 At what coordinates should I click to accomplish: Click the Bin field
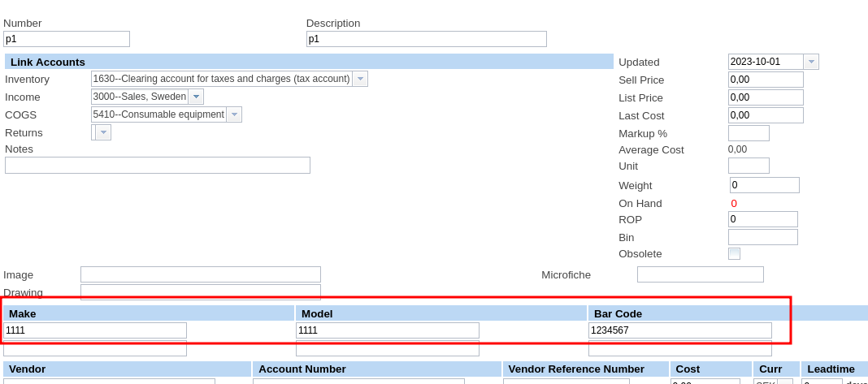pyautogui.click(x=763, y=237)
